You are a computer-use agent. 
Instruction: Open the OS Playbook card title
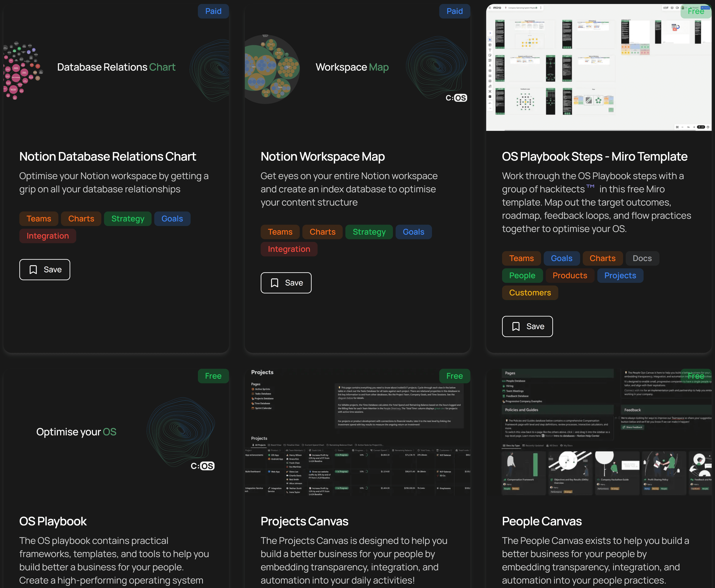[x=53, y=521]
